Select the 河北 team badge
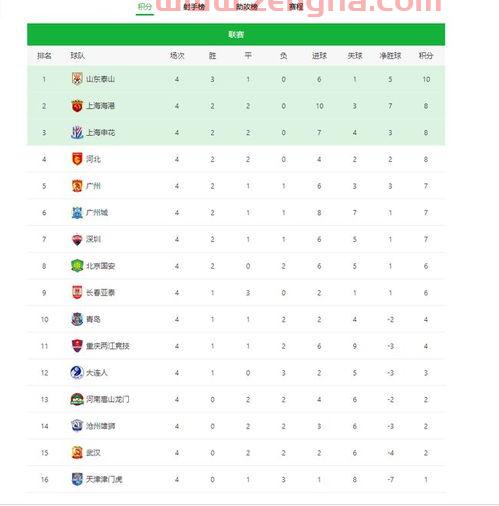Image resolution: width=499 pixels, height=506 pixels. click(77, 159)
